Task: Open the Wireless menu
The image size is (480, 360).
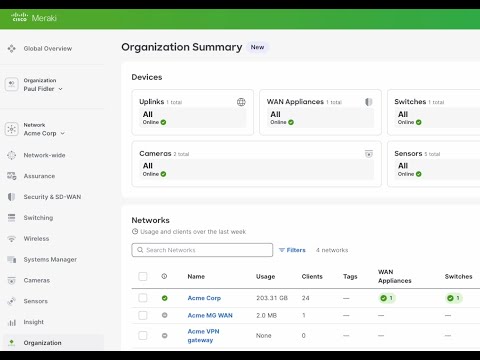Action: (x=36, y=239)
